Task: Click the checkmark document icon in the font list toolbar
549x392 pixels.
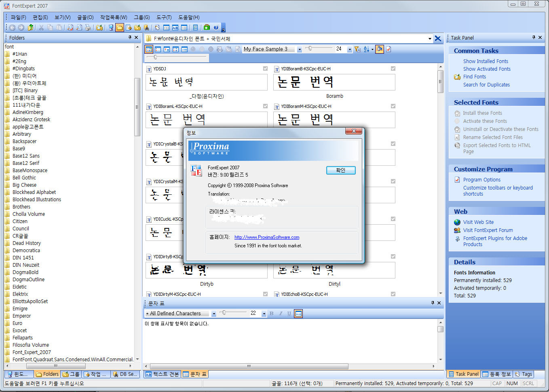Action: [x=389, y=49]
